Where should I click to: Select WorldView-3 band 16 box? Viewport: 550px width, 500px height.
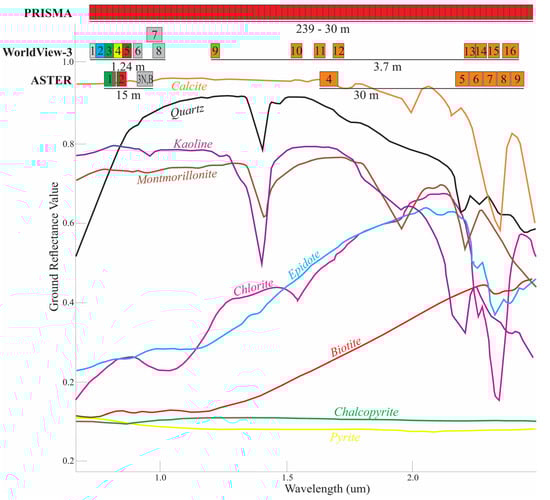pos(510,51)
